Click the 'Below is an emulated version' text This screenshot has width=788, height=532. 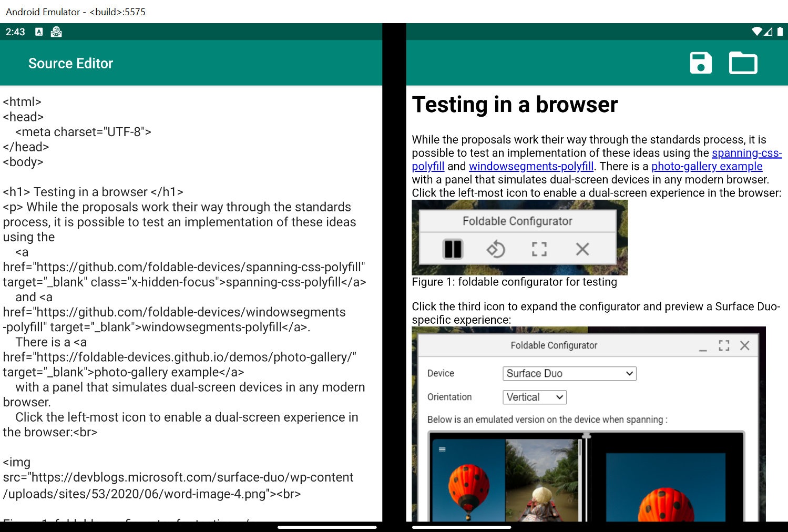click(547, 420)
